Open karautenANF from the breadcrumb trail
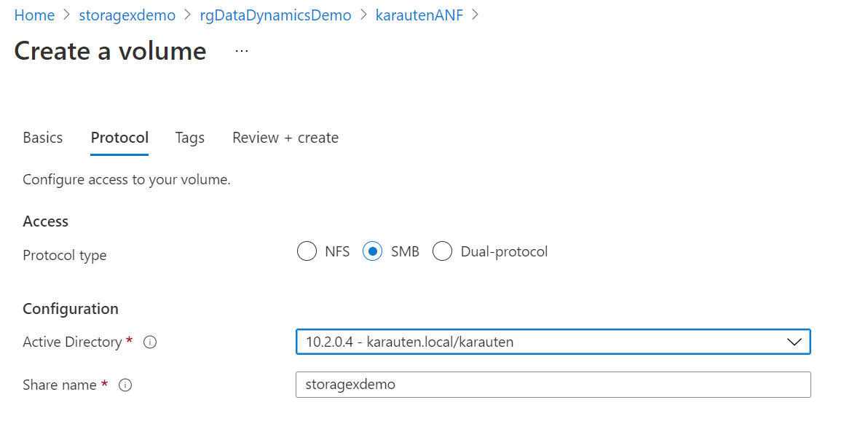 [x=419, y=15]
